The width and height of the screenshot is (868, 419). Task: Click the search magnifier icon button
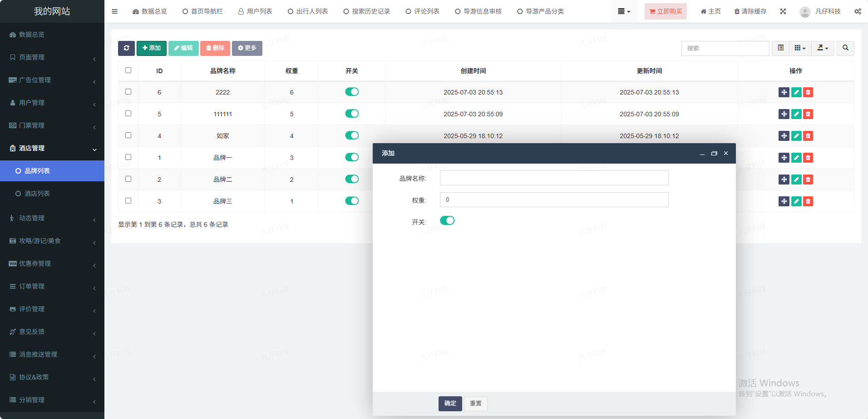pos(845,48)
